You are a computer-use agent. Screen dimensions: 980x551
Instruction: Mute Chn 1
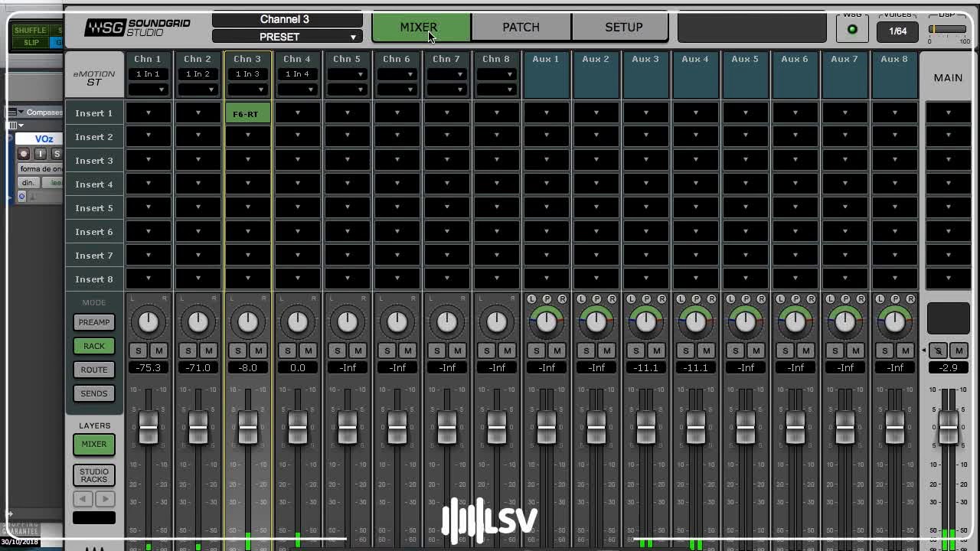[x=158, y=350]
